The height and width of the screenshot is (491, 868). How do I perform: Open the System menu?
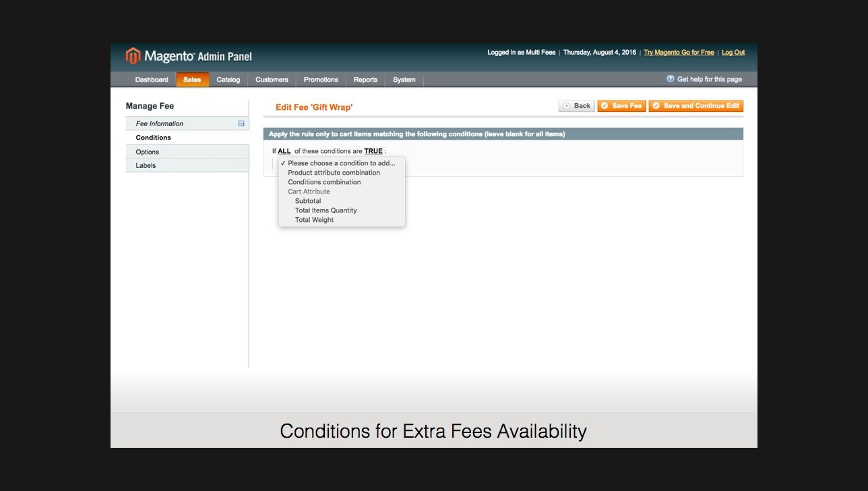404,79
